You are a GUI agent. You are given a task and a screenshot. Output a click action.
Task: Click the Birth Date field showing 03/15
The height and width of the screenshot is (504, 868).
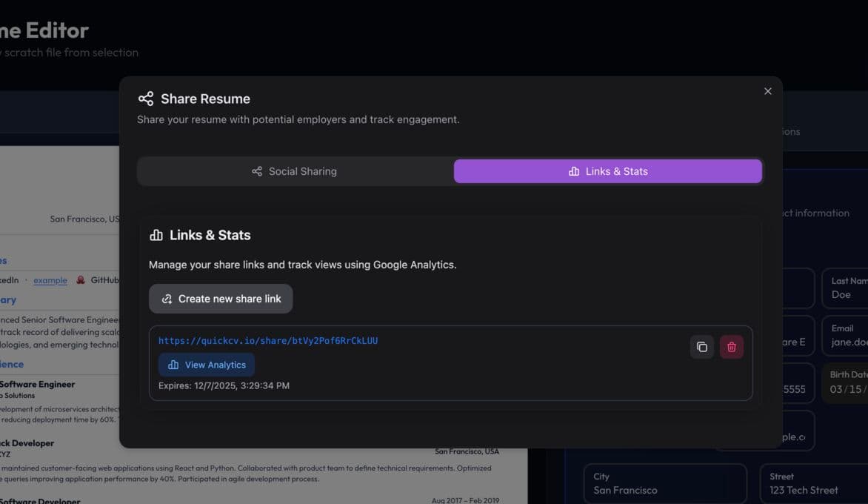coord(852,382)
